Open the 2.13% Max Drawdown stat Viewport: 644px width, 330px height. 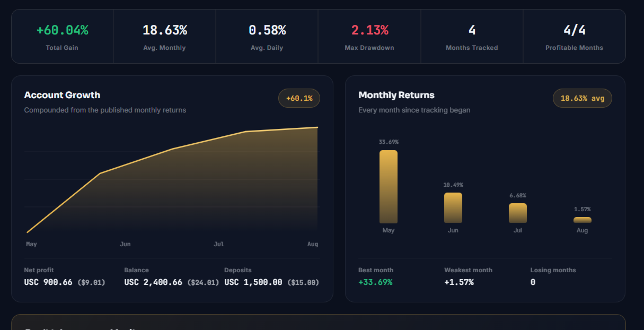(x=369, y=36)
